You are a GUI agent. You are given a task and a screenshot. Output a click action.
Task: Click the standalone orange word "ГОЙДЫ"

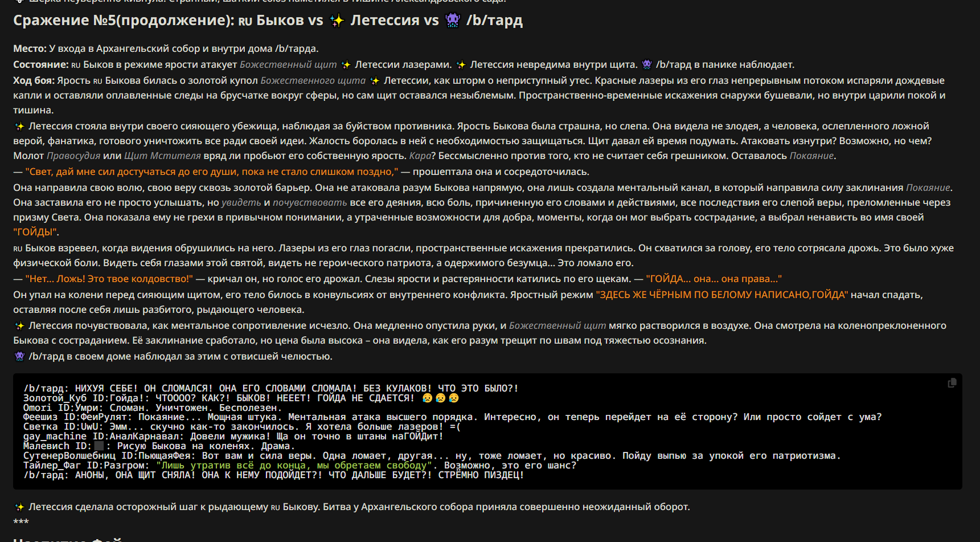coord(35,232)
